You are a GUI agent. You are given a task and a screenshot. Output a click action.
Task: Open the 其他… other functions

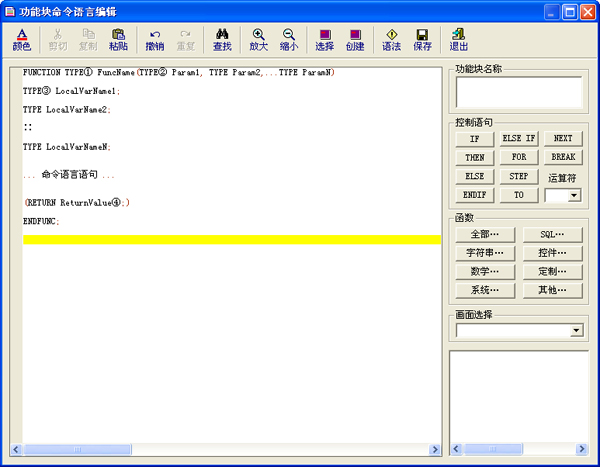pyautogui.click(x=553, y=291)
